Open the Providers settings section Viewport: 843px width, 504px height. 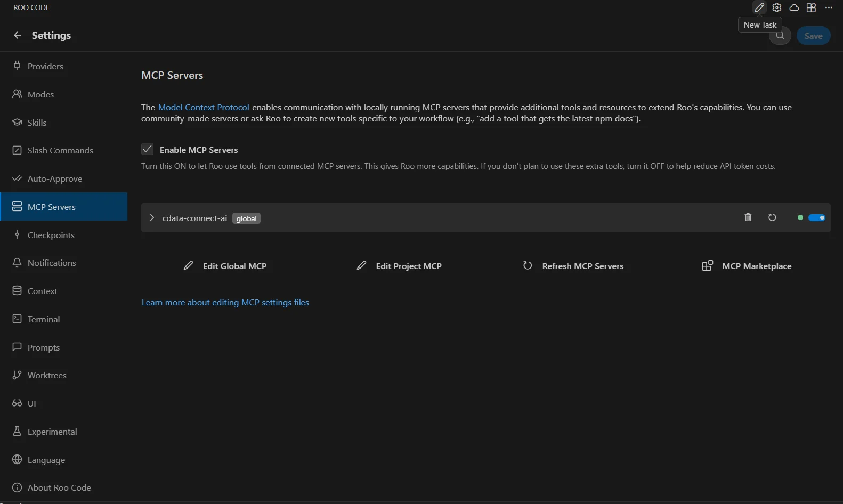[45, 66]
